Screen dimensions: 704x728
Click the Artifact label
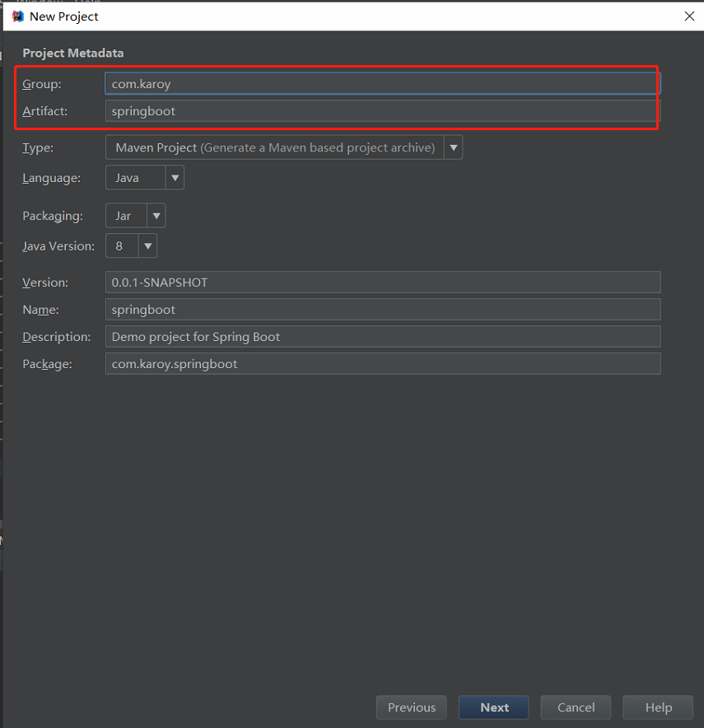tap(45, 111)
